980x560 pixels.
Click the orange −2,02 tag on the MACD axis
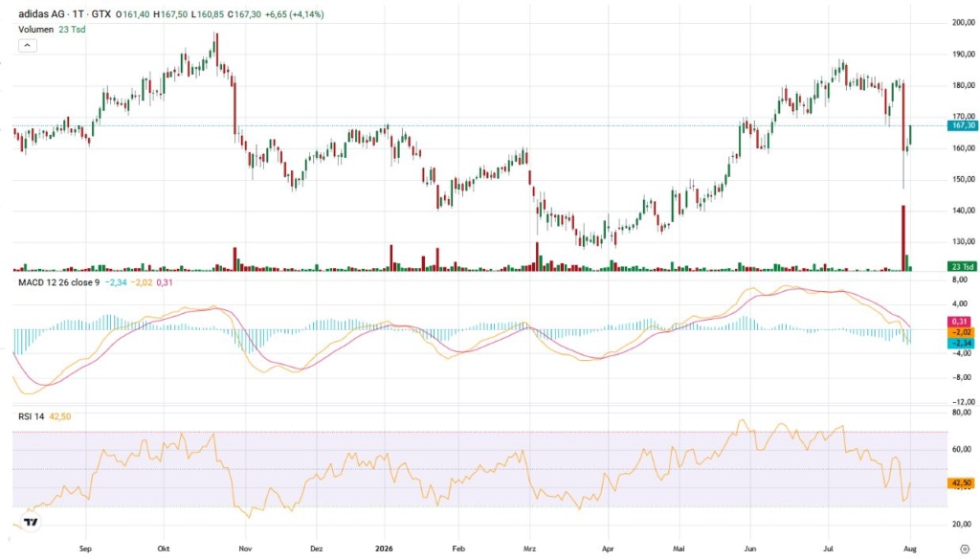(x=961, y=332)
